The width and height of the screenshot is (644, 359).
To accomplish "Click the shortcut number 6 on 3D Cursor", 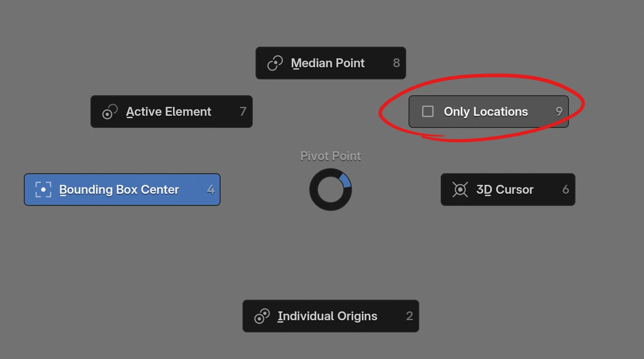I will pos(565,190).
